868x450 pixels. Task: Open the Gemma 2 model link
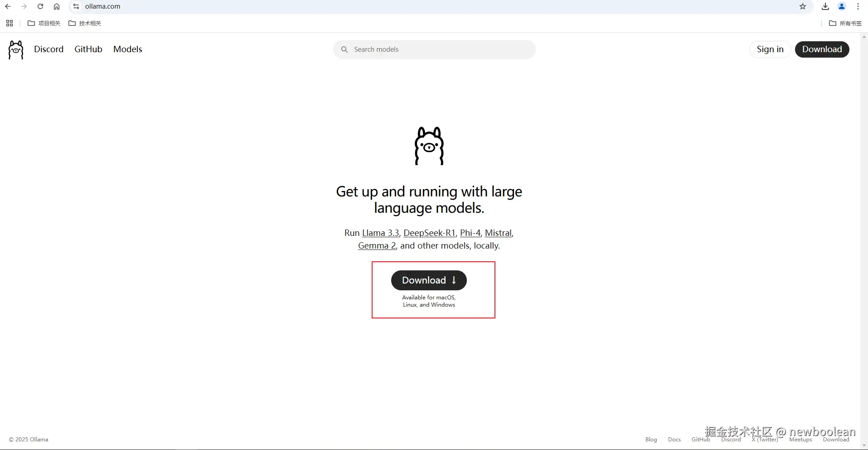377,246
